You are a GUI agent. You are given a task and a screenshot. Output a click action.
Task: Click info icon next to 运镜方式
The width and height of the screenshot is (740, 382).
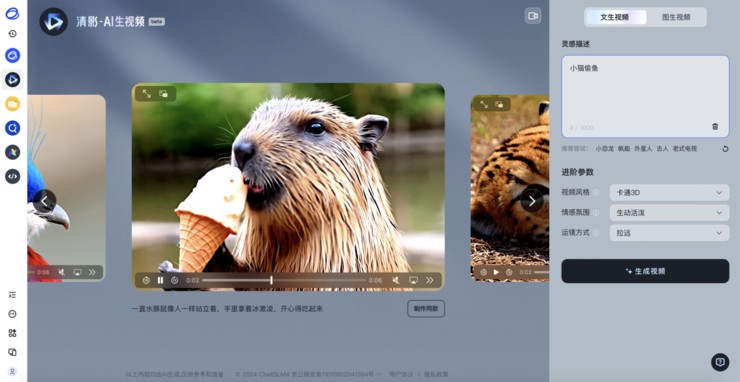[x=596, y=233]
